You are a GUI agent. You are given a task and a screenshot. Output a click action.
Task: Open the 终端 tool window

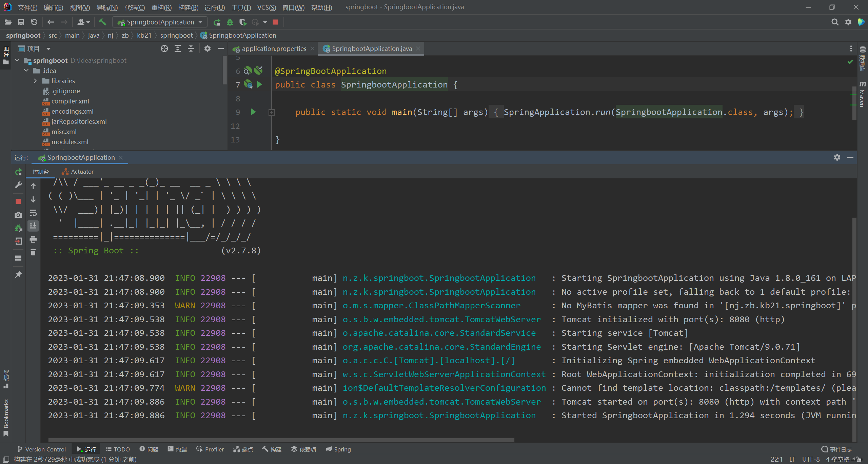coord(177,449)
